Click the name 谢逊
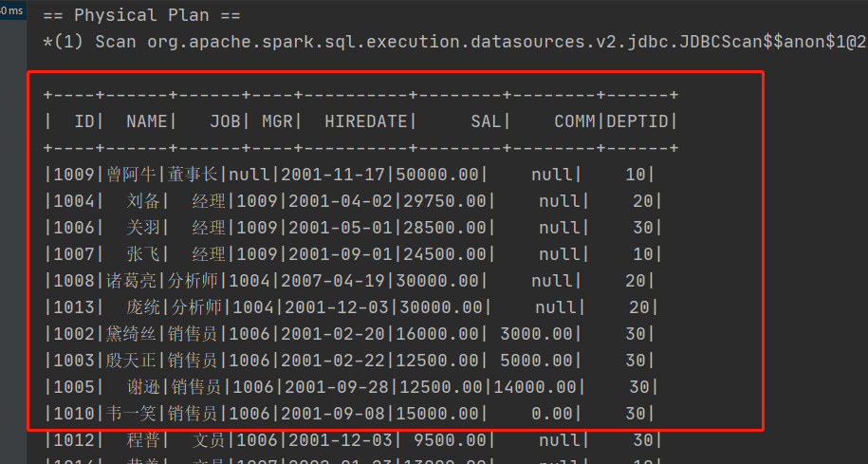Screen dimensions: 868x464 tap(143, 387)
